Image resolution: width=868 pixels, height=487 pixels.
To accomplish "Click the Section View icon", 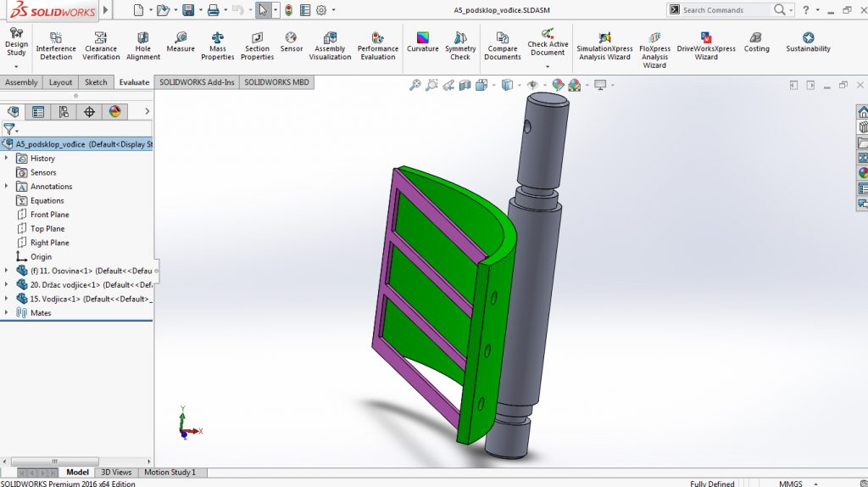I will [x=465, y=85].
